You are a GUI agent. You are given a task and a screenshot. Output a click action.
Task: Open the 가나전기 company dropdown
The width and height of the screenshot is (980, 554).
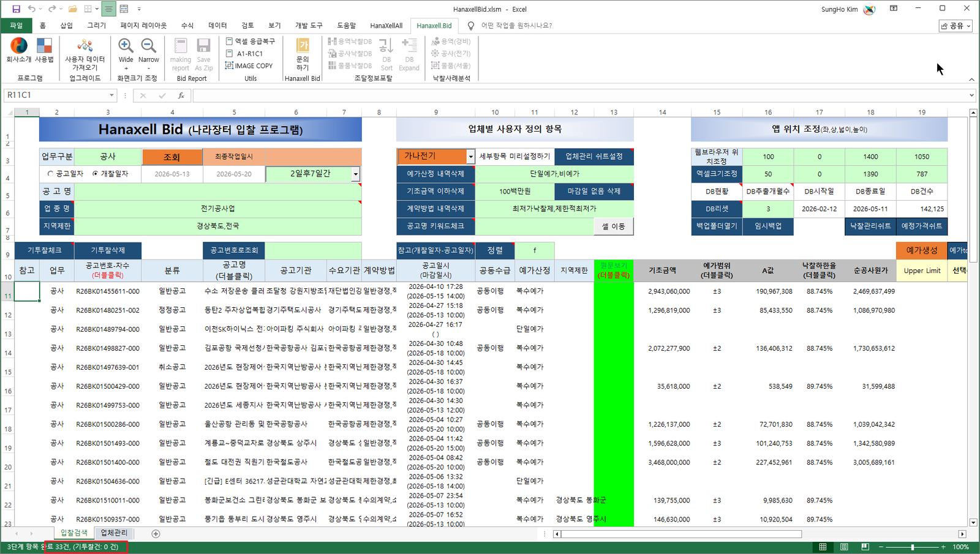pyautogui.click(x=470, y=157)
